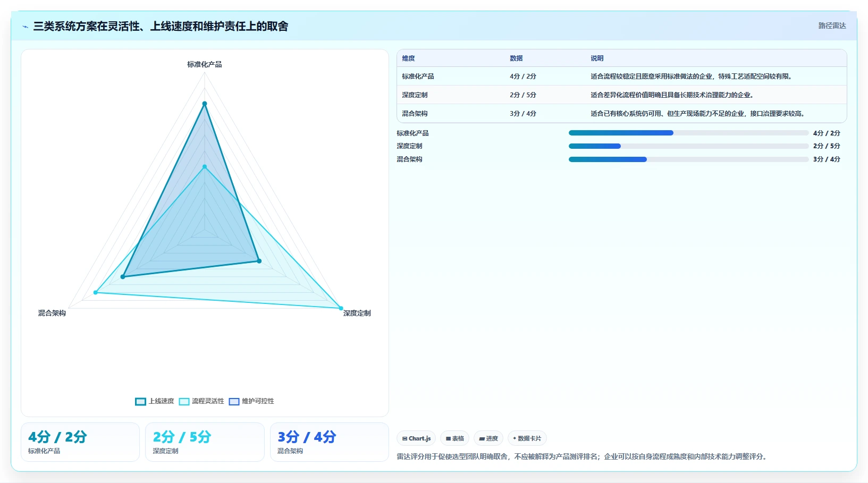This screenshot has width=868, height=483.
Task: Click the dark teal radar point on 标准化产品 axis
Action: pos(204,104)
